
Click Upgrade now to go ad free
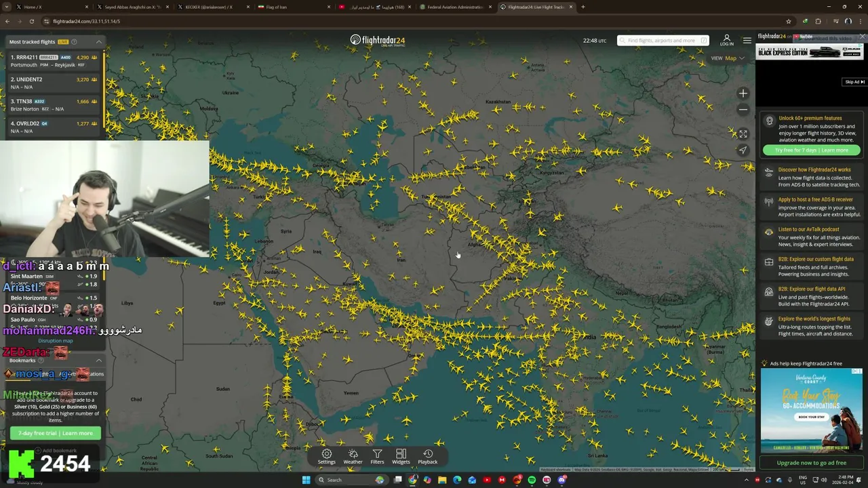[x=812, y=463]
